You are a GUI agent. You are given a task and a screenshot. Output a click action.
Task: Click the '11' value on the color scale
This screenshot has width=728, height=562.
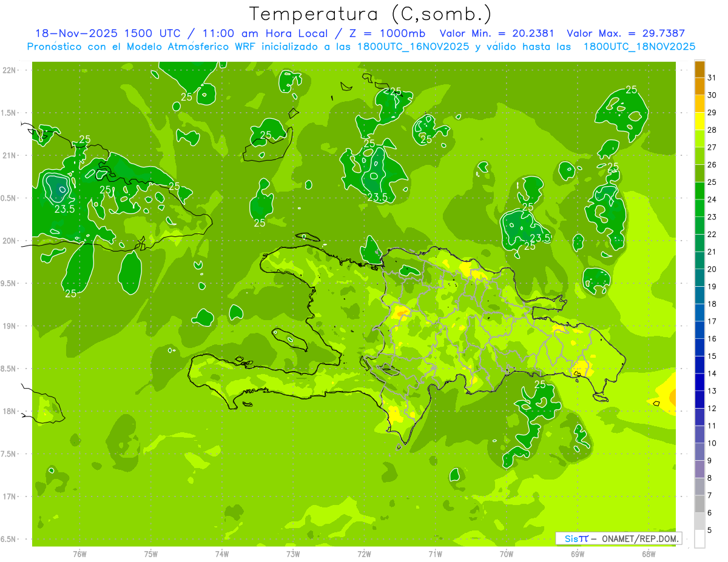pyautogui.click(x=712, y=426)
